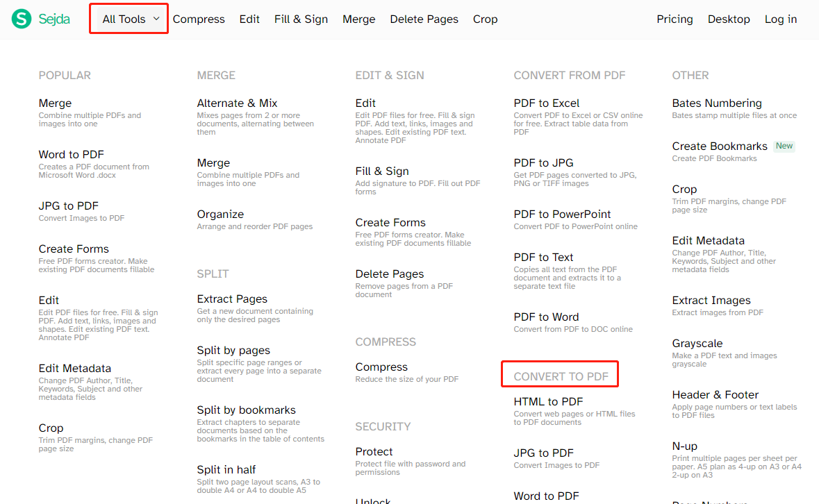Open Edit in the top navigation bar
The height and width of the screenshot is (504, 819).
[x=249, y=19]
